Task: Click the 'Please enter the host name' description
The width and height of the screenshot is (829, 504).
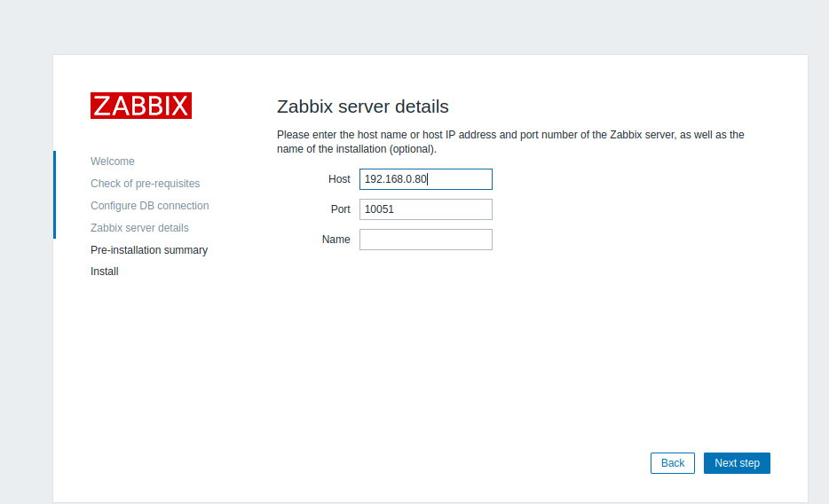Action: pyautogui.click(x=510, y=142)
